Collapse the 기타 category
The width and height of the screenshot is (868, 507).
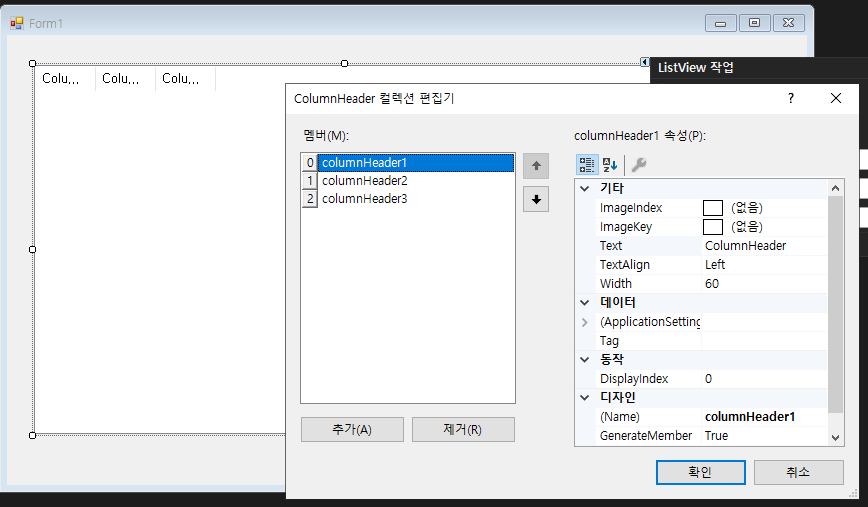tap(585, 189)
